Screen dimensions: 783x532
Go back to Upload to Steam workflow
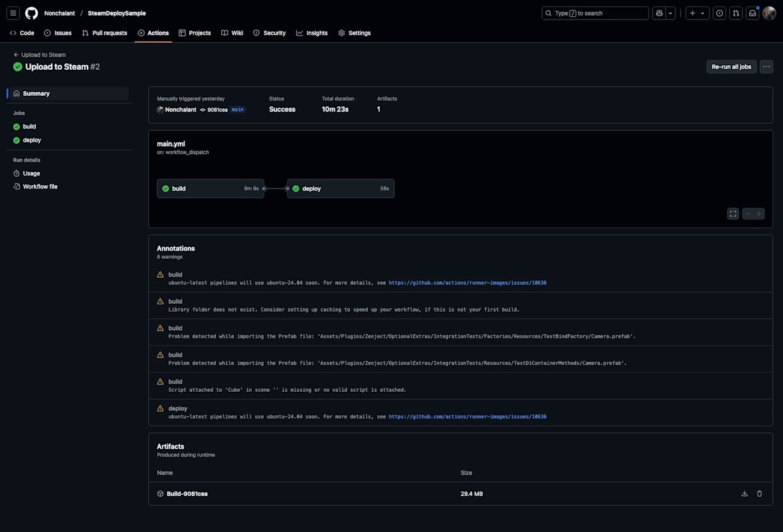40,55
